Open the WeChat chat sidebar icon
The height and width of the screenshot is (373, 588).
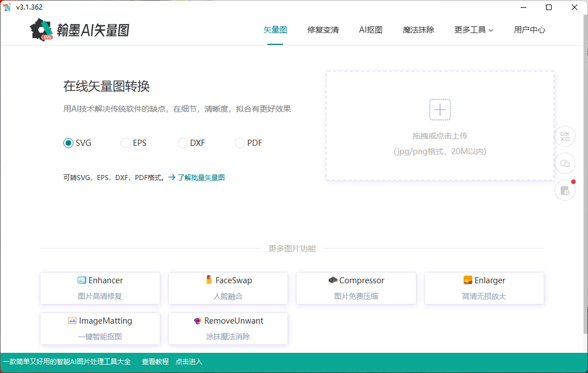[x=565, y=163]
